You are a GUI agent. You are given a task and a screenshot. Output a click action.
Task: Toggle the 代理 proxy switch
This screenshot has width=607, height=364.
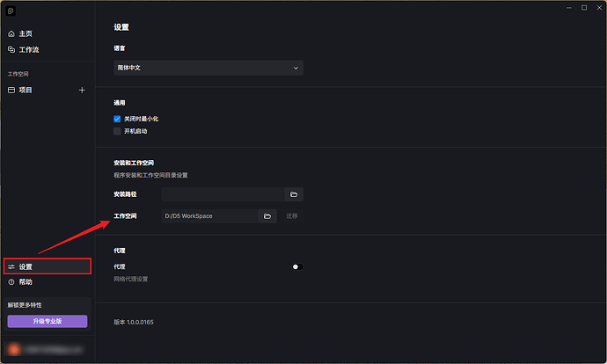pos(296,266)
